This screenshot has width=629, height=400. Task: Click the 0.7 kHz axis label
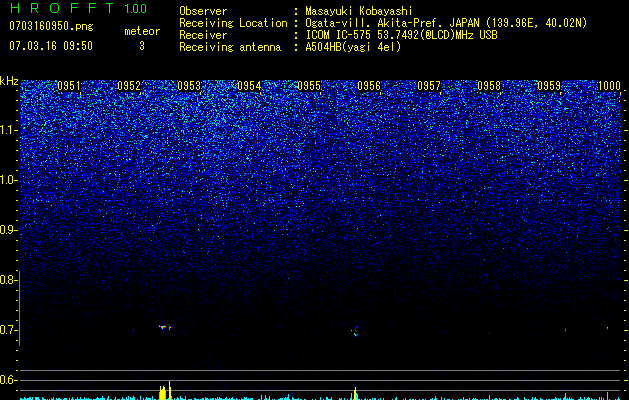[x=9, y=330]
